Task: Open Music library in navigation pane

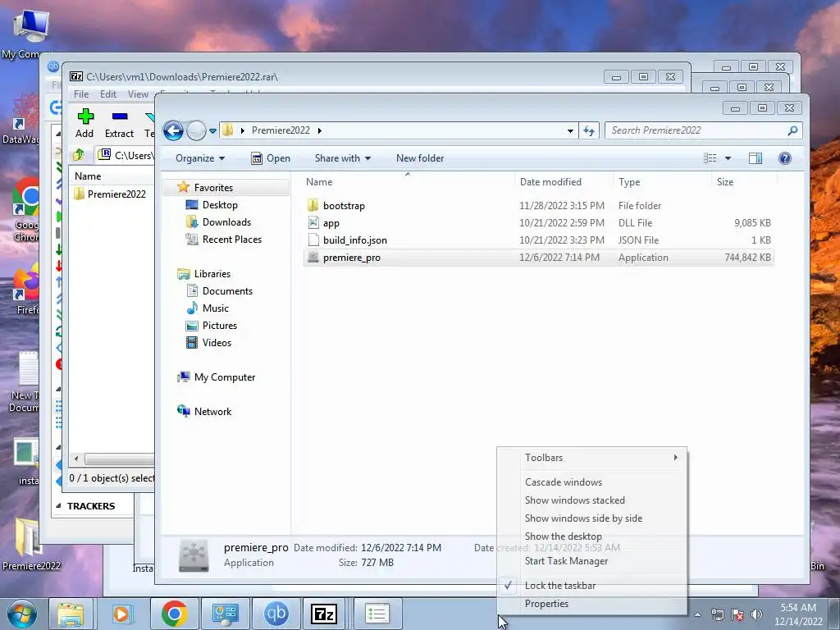Action: pos(216,308)
